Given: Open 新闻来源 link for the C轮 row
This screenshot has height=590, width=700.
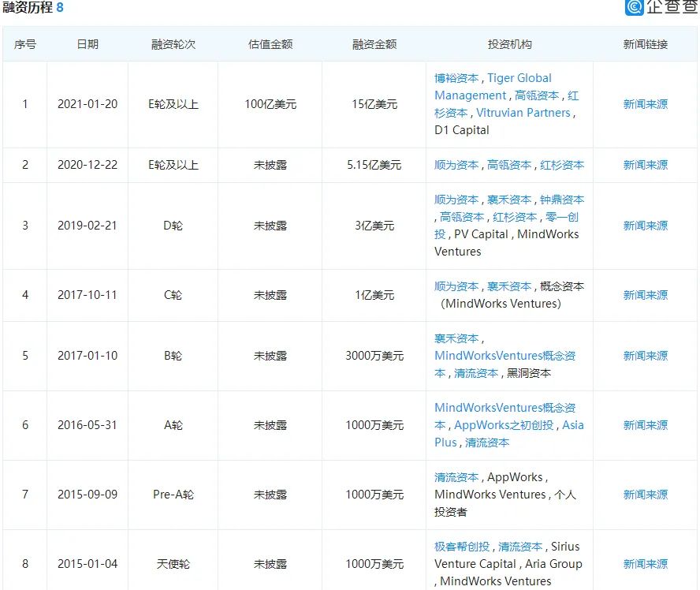Looking at the screenshot, I should (x=646, y=295).
